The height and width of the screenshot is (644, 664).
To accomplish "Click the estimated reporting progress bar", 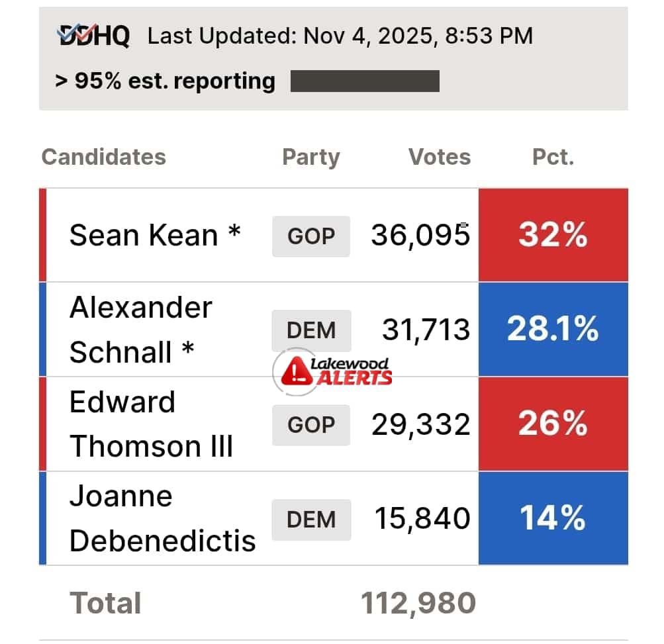I will pos(365,81).
